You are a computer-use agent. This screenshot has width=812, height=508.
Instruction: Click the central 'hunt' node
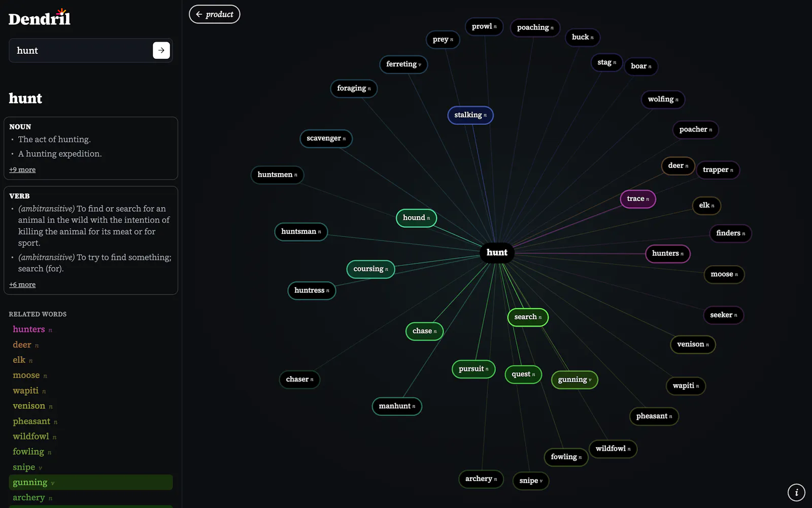tap(497, 252)
